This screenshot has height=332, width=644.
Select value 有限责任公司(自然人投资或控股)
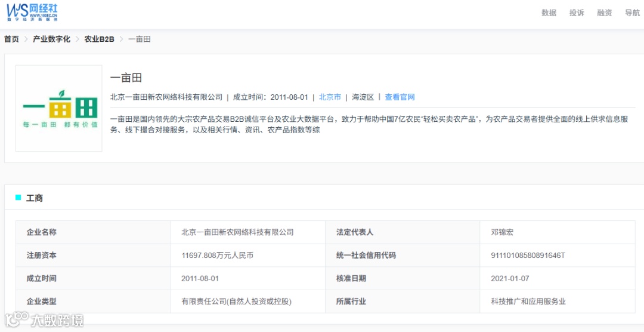pos(237,302)
